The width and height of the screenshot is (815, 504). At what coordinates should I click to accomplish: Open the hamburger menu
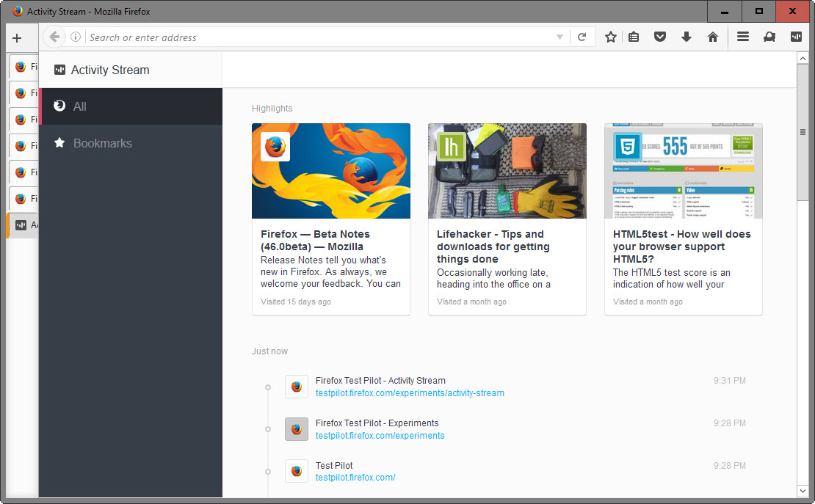click(743, 37)
